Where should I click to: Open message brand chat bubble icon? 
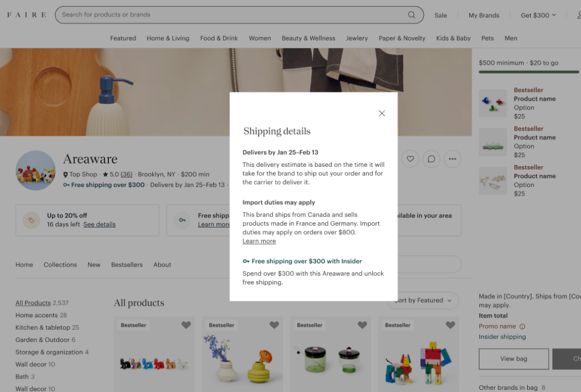[x=431, y=159]
